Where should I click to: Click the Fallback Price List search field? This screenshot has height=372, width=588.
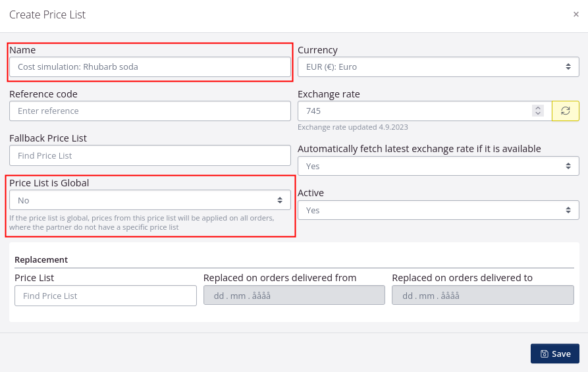[x=149, y=155]
